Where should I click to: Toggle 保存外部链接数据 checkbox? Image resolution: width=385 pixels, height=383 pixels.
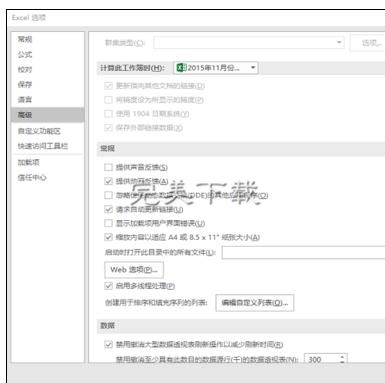(108, 128)
